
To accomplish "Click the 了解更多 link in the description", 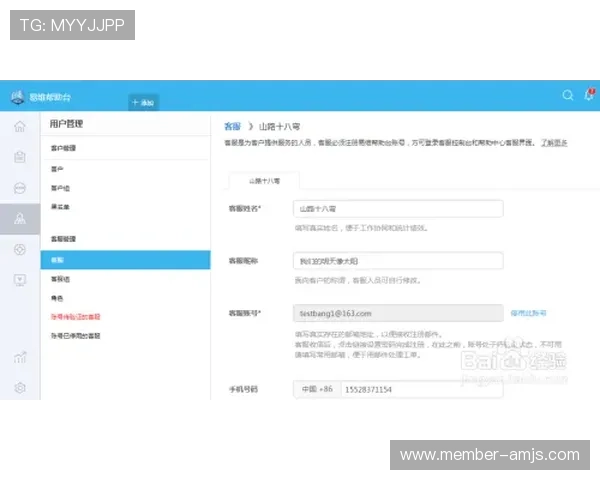I will click(x=554, y=143).
